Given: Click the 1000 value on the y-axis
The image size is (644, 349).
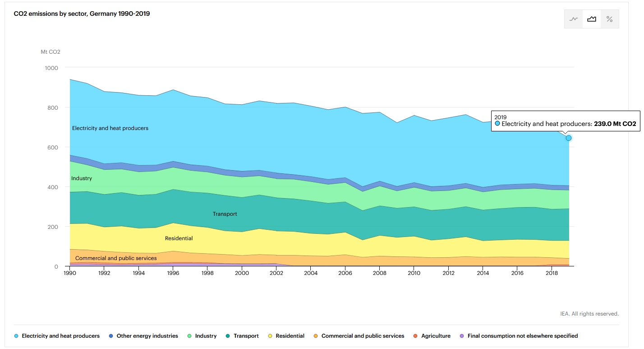Looking at the screenshot, I should point(52,68).
